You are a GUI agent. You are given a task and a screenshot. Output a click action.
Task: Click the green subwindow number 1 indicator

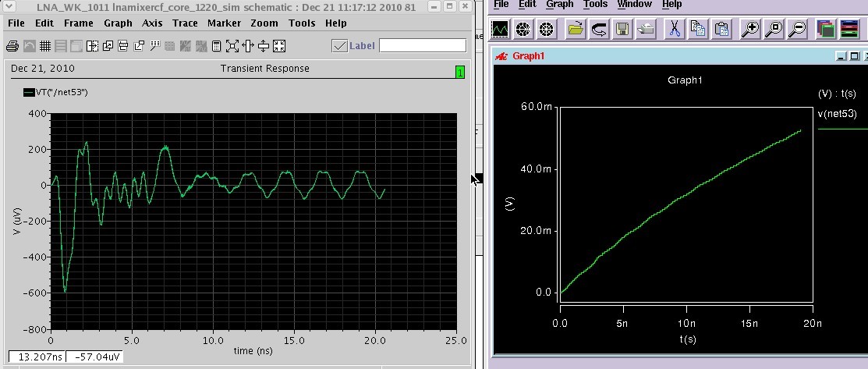click(x=460, y=72)
